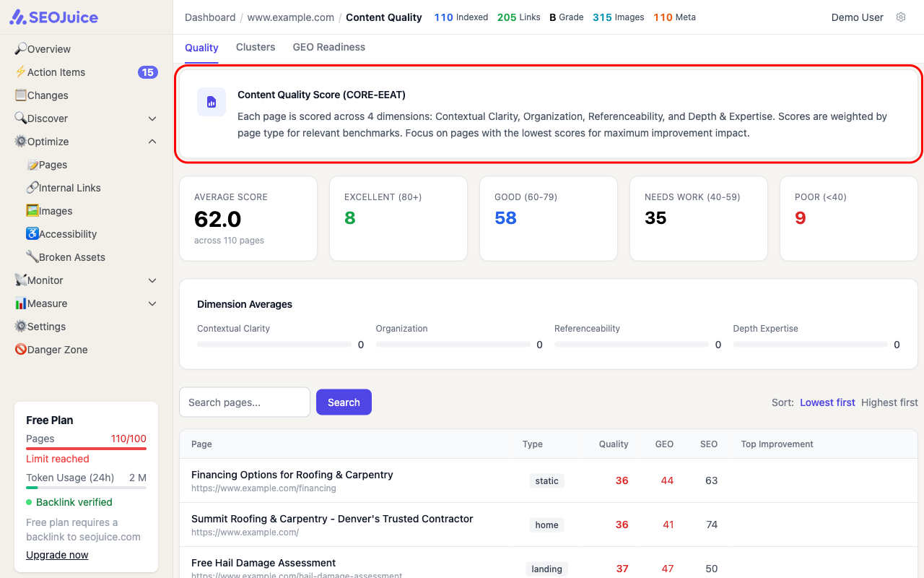Open www.example.com breadcrumb link
This screenshot has width=924, height=578.
click(x=291, y=17)
